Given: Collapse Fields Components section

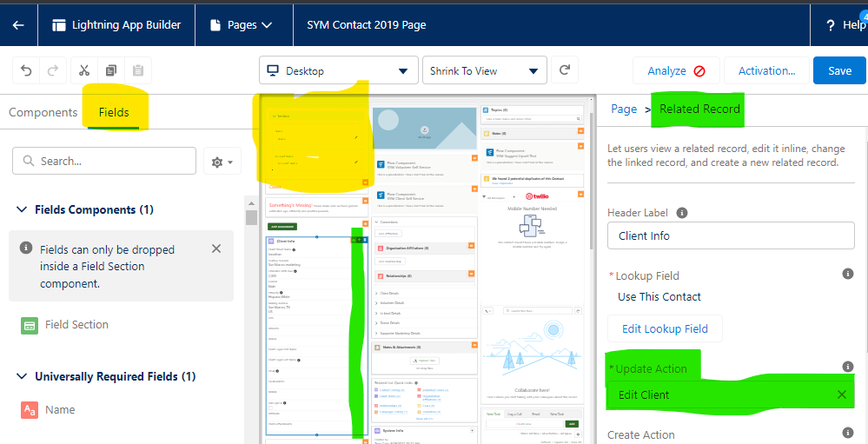Looking at the screenshot, I should point(22,209).
